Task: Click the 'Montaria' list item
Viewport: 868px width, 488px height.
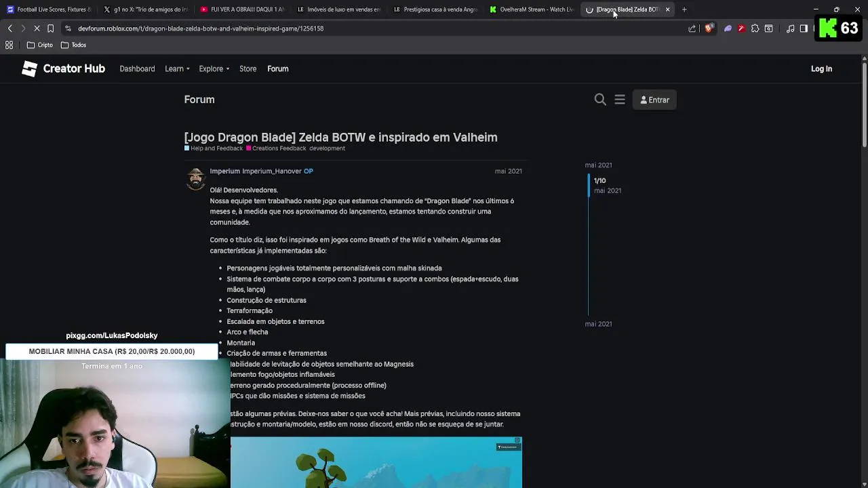Action: 241,343
